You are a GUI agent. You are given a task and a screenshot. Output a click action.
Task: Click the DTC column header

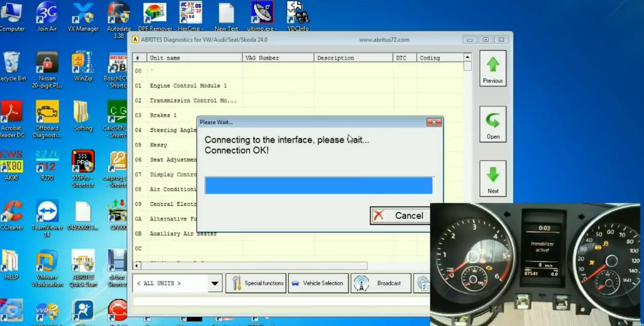(x=405, y=58)
